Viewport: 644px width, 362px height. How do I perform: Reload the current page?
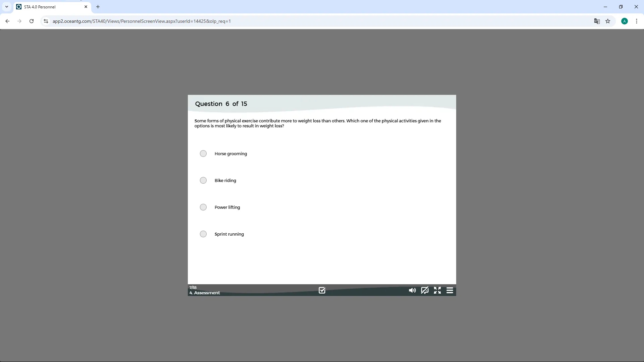[x=32, y=21]
